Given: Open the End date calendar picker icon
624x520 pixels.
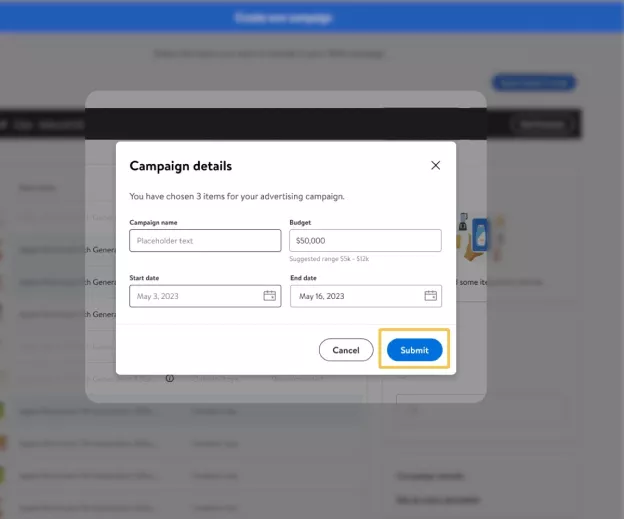Looking at the screenshot, I should [x=430, y=296].
